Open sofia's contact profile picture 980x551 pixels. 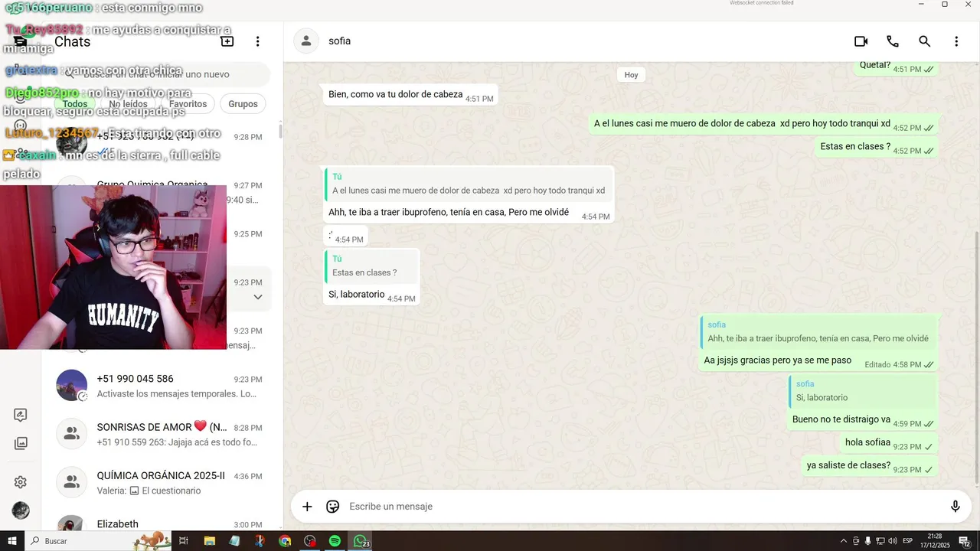pos(306,41)
